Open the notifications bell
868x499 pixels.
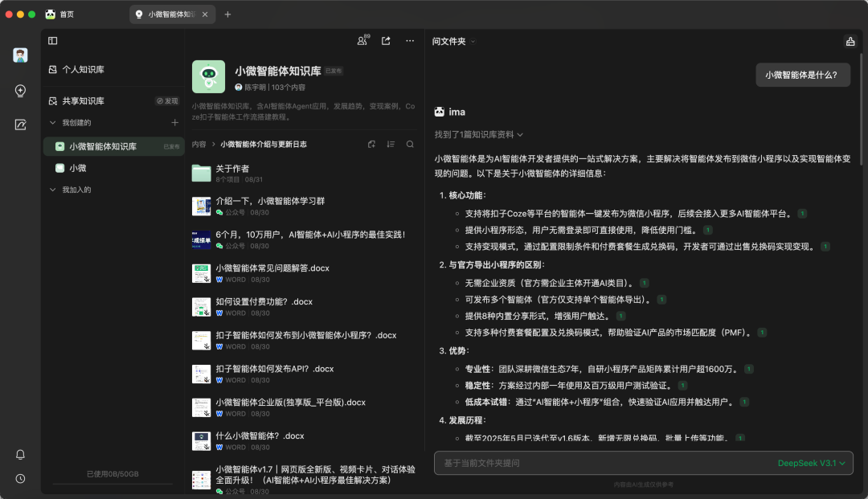(x=20, y=455)
